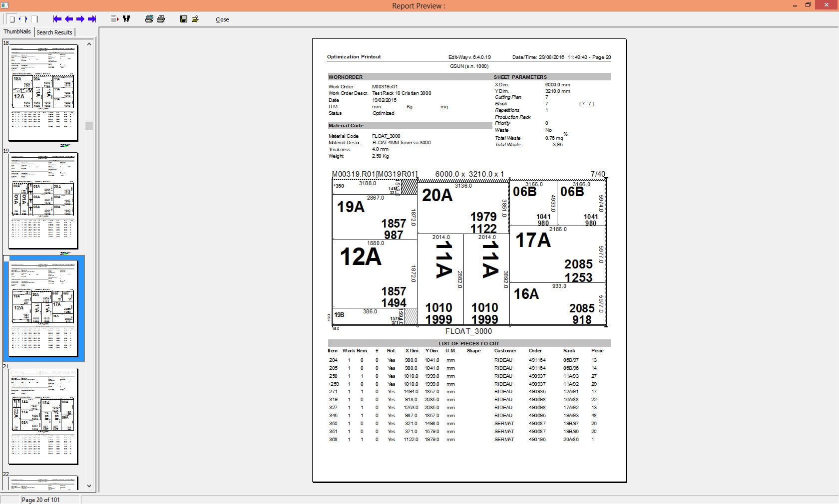Click the 'Rack' column header
The height and width of the screenshot is (504, 839).
(569, 351)
